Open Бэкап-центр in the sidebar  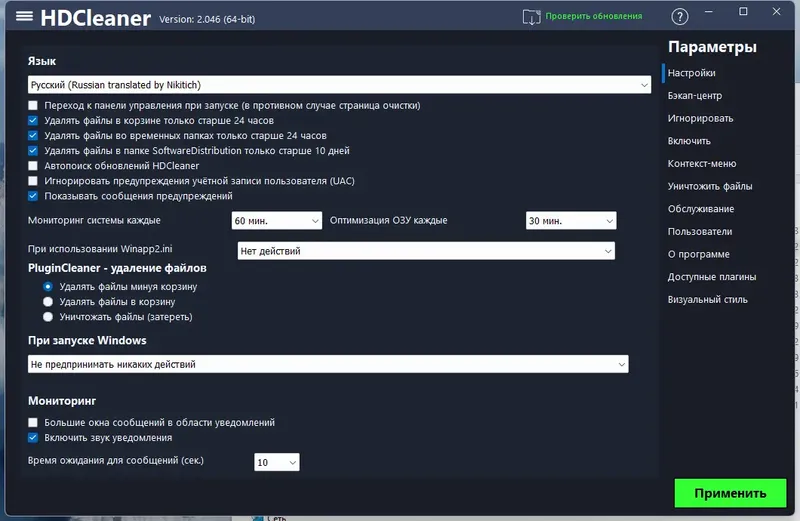click(x=695, y=96)
